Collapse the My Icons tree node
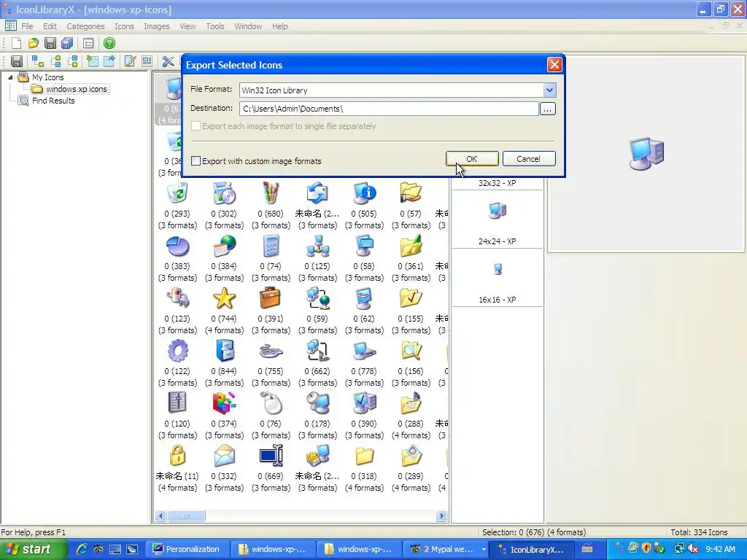Image resolution: width=747 pixels, height=560 pixels. coord(10,77)
